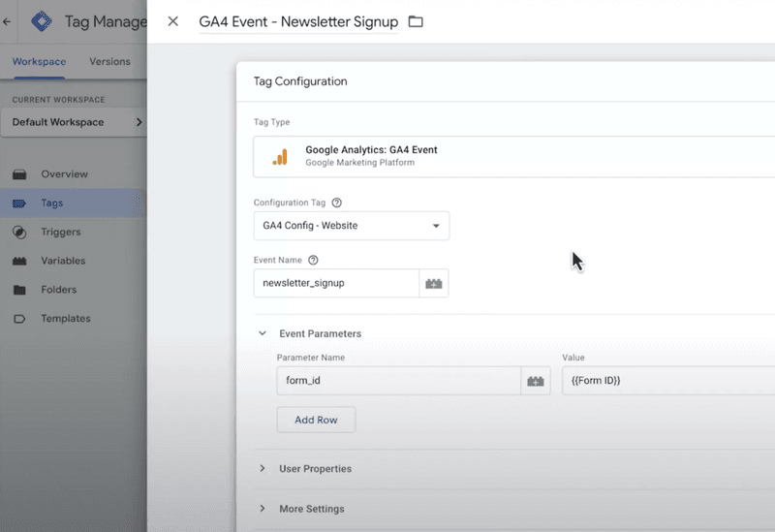This screenshot has height=532, width=775.
Task: Click the Tag Manager logo icon
Action: (x=42, y=20)
